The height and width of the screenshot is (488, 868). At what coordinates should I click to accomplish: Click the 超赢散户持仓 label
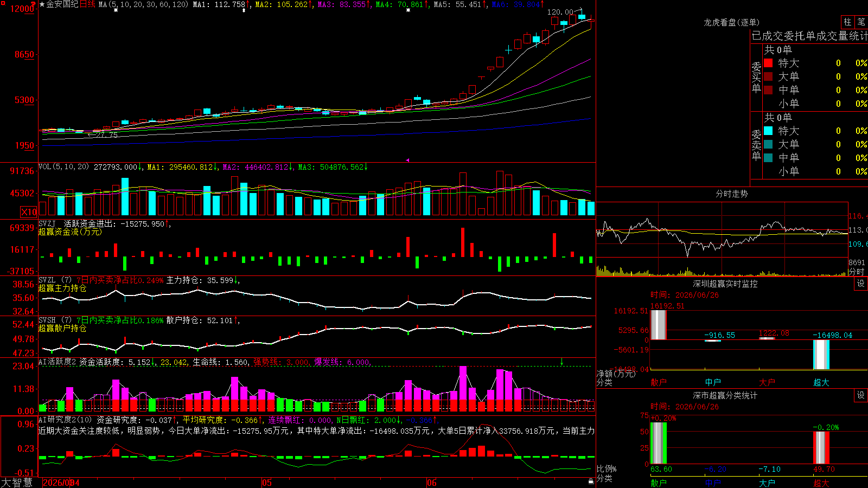click(x=62, y=328)
